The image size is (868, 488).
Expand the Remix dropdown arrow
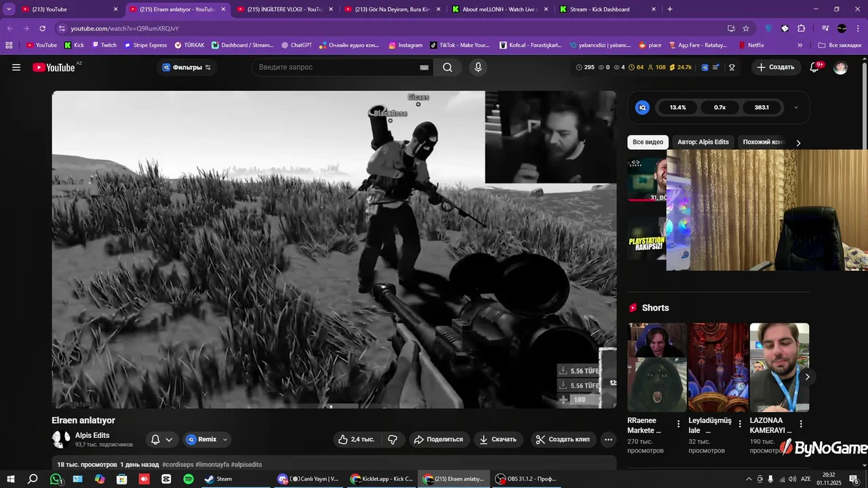click(225, 439)
